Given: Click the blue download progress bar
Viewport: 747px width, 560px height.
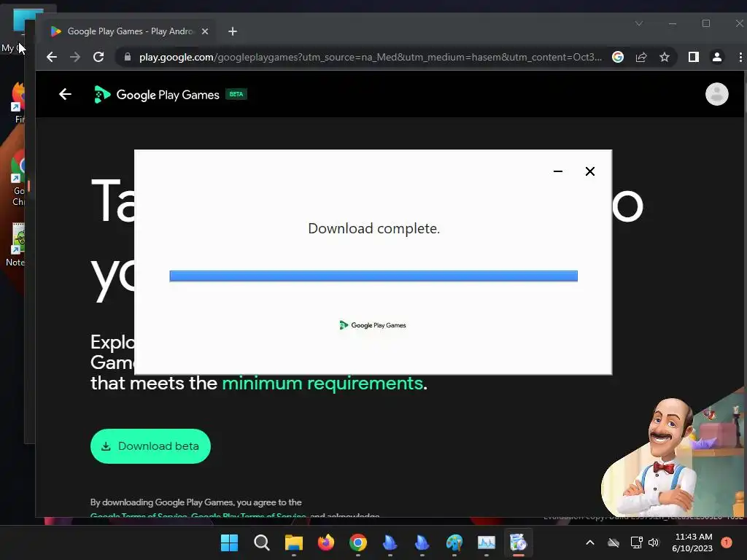Looking at the screenshot, I should point(373,276).
